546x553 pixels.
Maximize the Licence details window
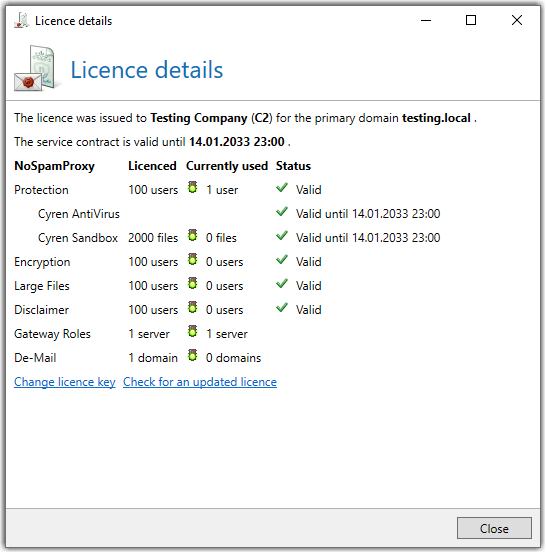471,20
